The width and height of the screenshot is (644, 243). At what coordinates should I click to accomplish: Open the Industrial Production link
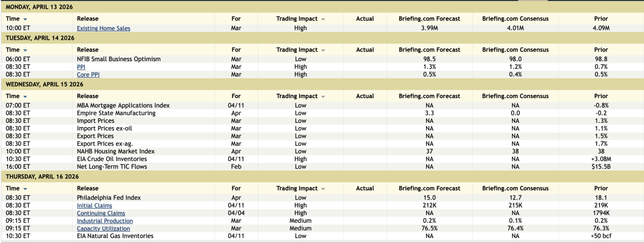[105, 221]
